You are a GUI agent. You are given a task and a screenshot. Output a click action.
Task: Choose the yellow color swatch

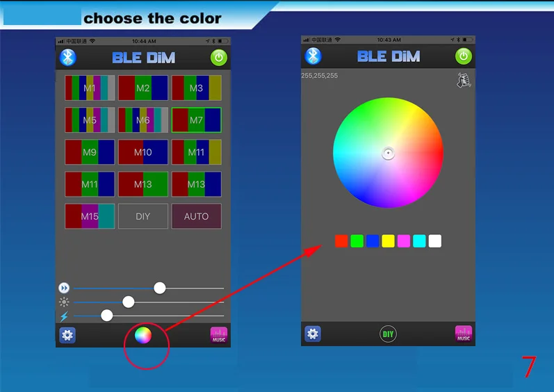point(388,241)
